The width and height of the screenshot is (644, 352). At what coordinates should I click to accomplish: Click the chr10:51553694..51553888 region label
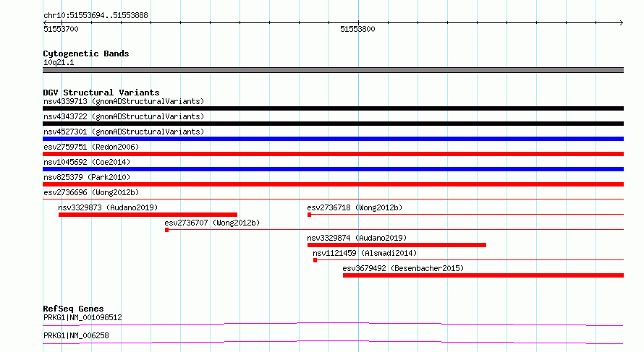click(x=96, y=16)
